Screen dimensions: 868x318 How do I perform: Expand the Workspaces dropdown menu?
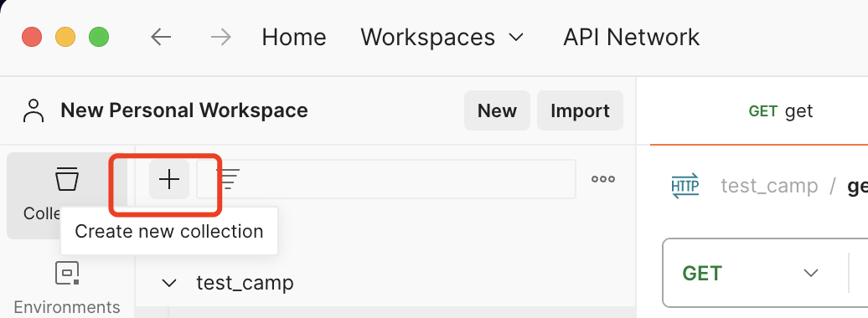[442, 37]
